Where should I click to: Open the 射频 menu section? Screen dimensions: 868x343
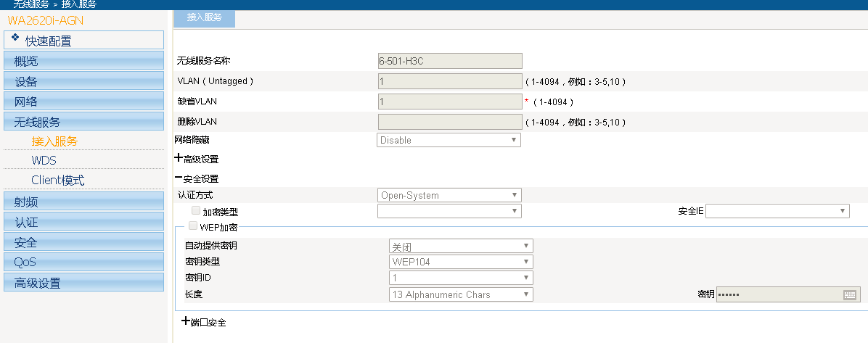tap(83, 202)
